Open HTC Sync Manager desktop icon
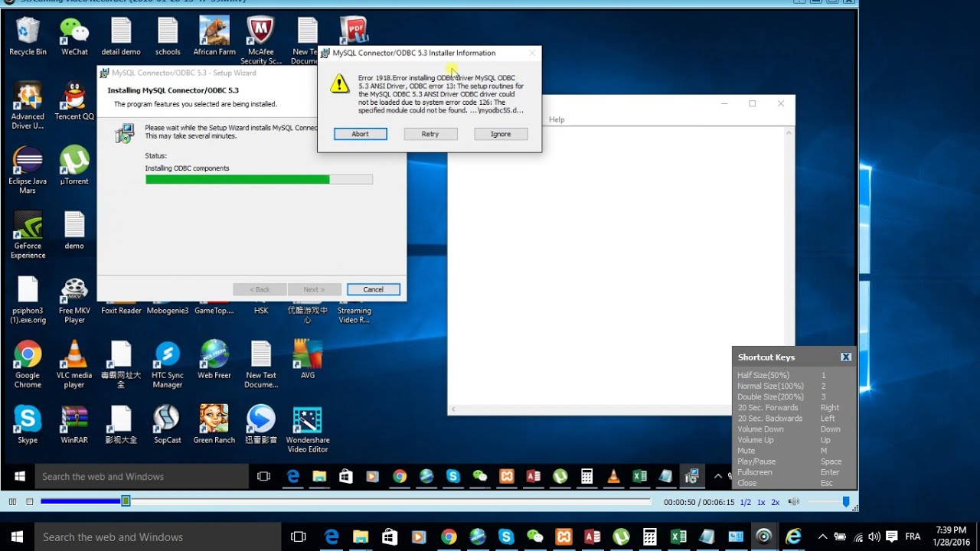Screen dimensions: 980x551 tap(168, 364)
